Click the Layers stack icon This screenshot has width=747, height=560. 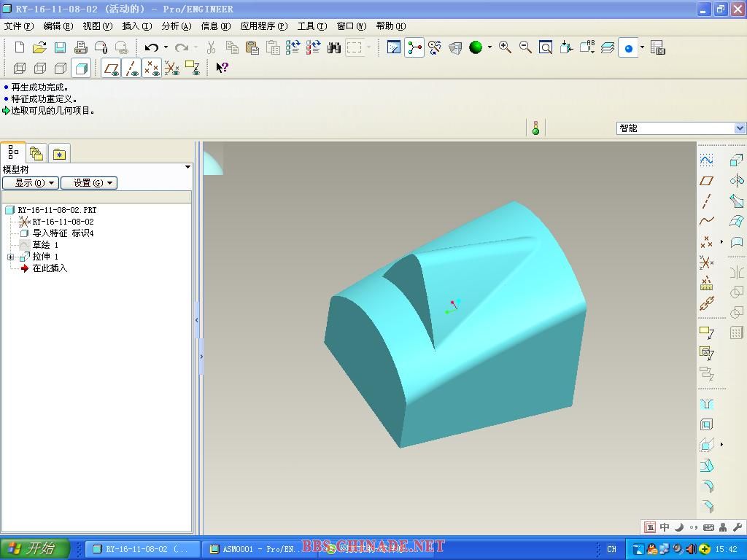point(608,48)
